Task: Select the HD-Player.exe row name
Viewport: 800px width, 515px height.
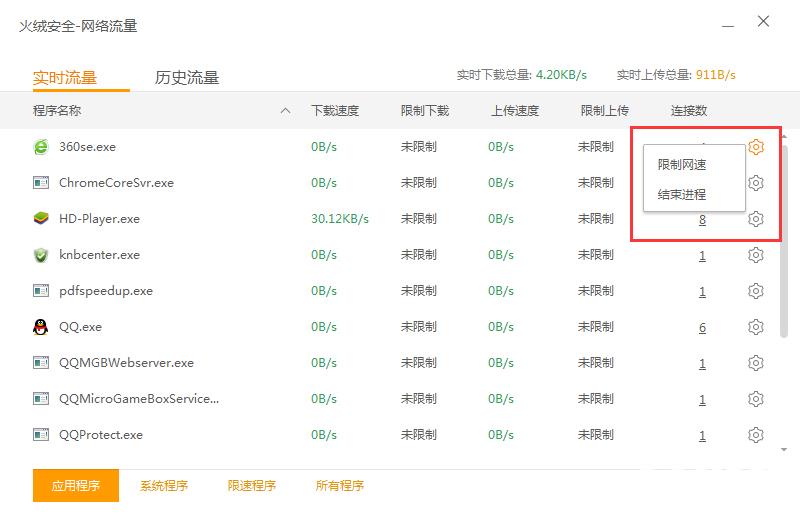Action: pos(99,218)
